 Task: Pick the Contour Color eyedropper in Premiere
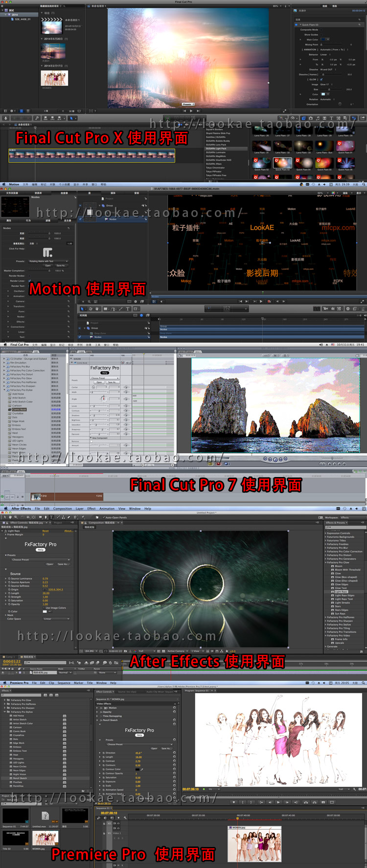(142, 769)
